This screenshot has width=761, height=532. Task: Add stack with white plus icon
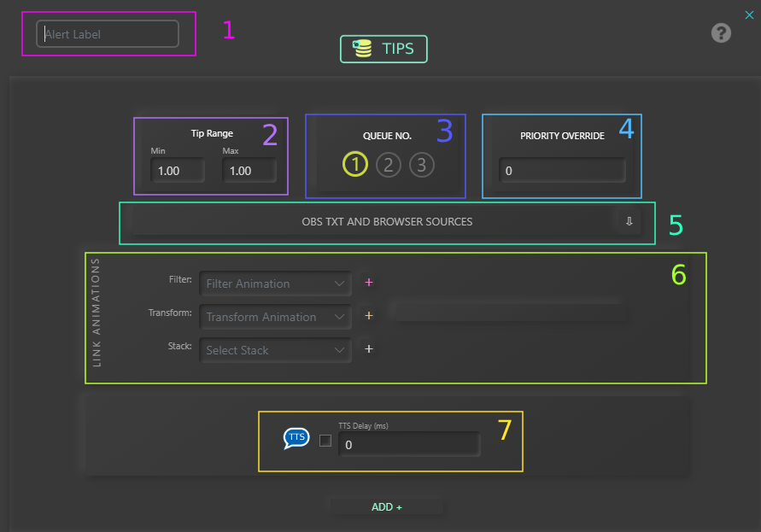(x=369, y=349)
